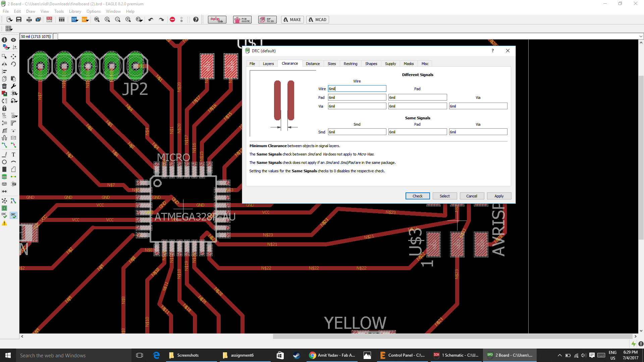
Task: Open the Masks tab
Action: point(409,64)
